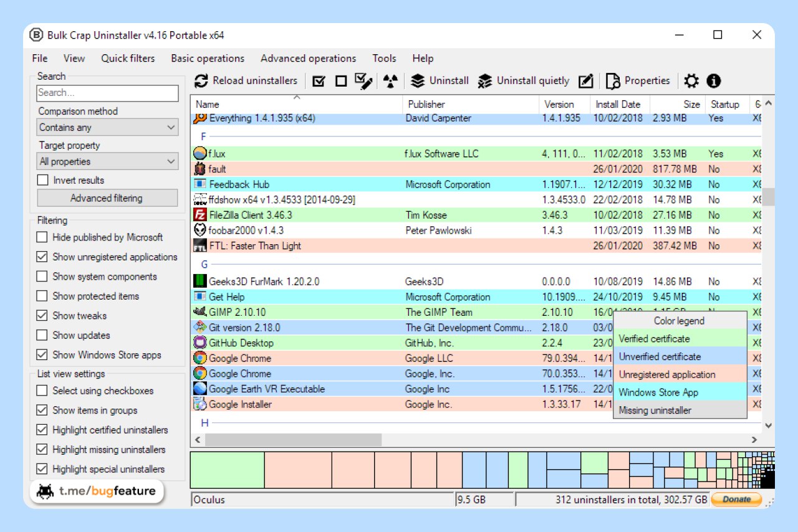Click the Properties document icon

pos(613,81)
